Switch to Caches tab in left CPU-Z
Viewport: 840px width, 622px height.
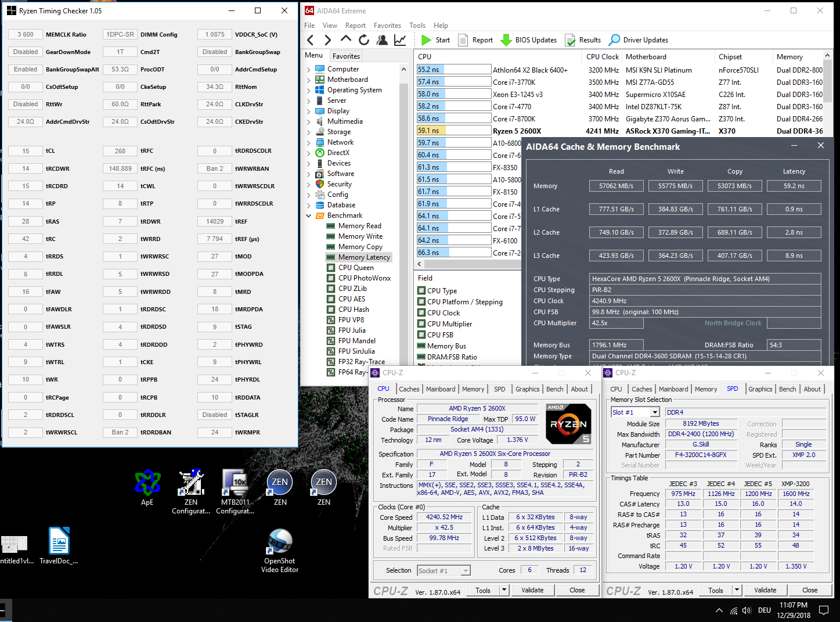pyautogui.click(x=409, y=389)
